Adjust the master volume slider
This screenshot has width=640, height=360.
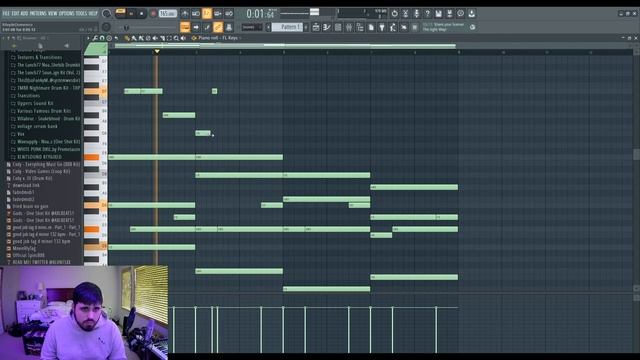click(314, 12)
